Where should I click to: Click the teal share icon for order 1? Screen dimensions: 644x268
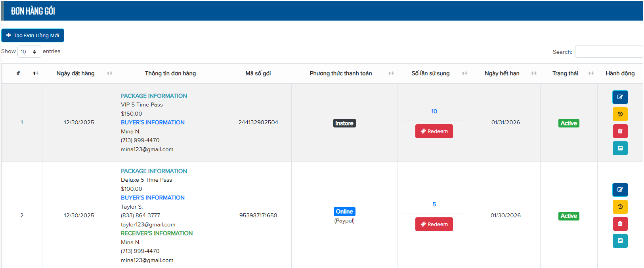[620, 148]
